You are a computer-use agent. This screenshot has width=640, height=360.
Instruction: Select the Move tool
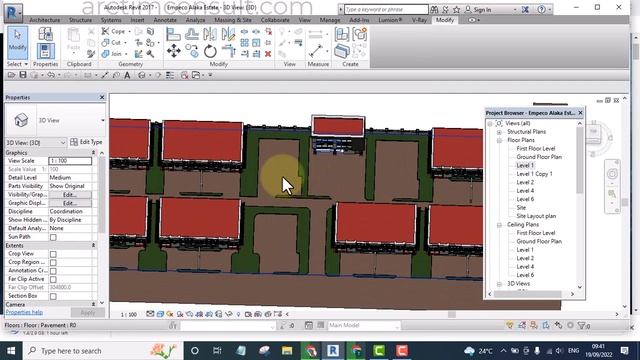coord(173,51)
